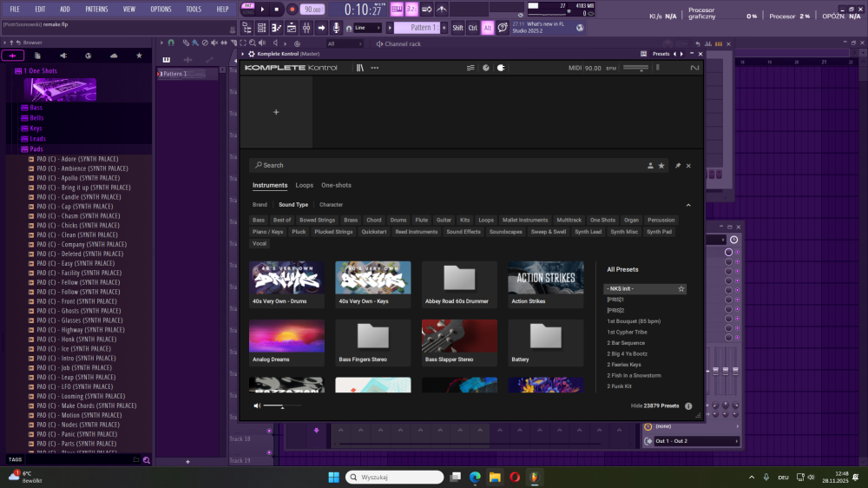
Task: Click the browser search magnifier icon
Action: 147,459
